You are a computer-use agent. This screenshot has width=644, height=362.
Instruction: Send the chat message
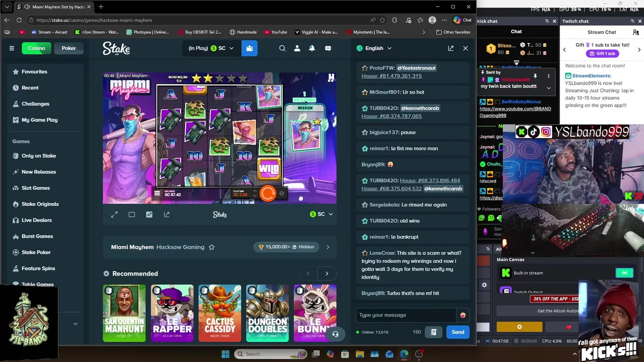458,332
